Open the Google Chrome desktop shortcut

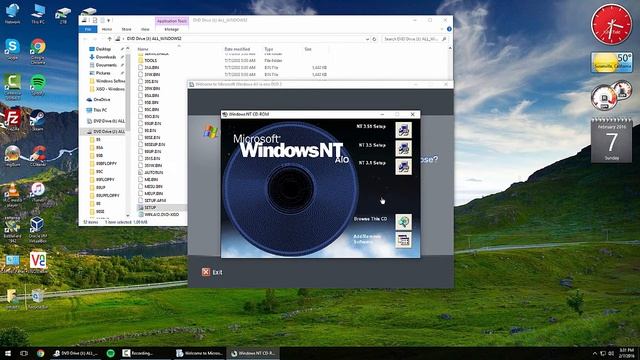coord(38,51)
